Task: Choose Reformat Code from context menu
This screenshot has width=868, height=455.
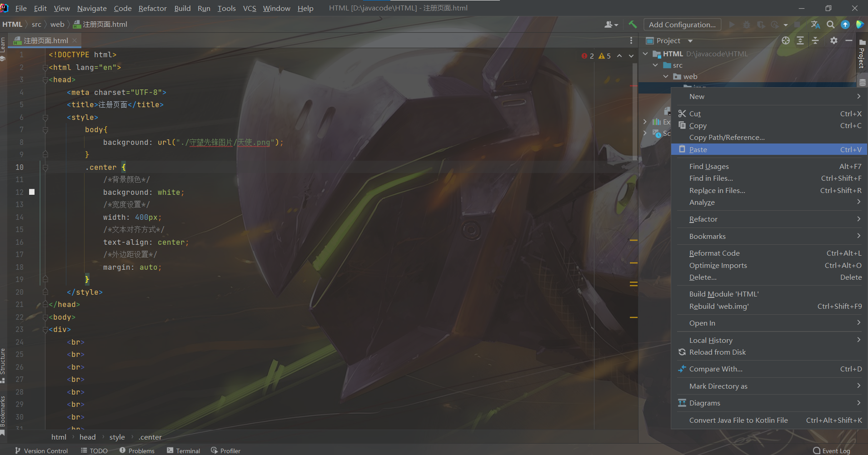Action: pyautogui.click(x=769, y=253)
